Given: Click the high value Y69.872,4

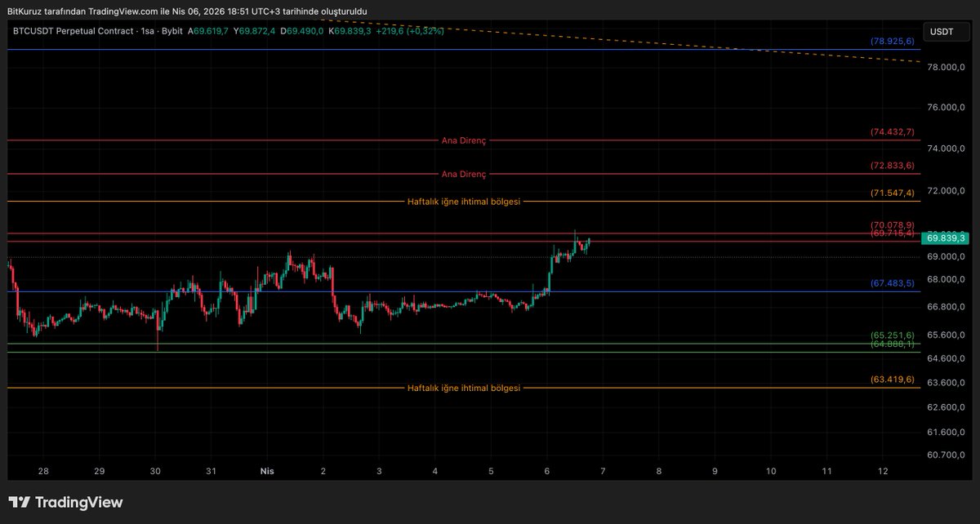Looking at the screenshot, I should pos(256,30).
